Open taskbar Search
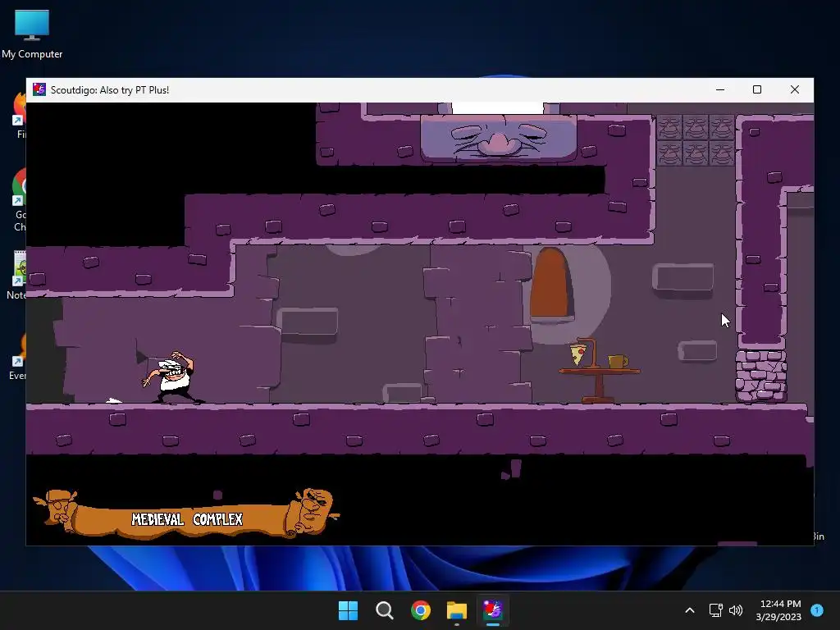This screenshot has height=630, width=840. click(x=384, y=610)
